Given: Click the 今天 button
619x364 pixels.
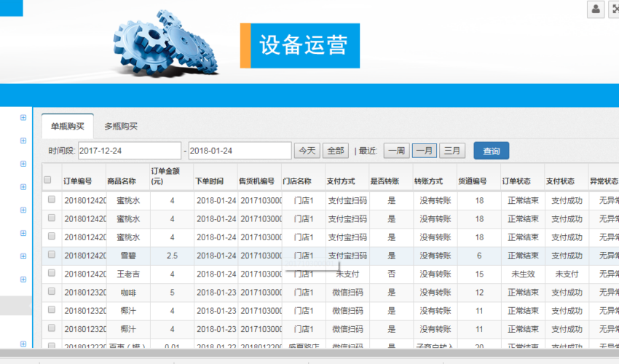Looking at the screenshot, I should [307, 151].
